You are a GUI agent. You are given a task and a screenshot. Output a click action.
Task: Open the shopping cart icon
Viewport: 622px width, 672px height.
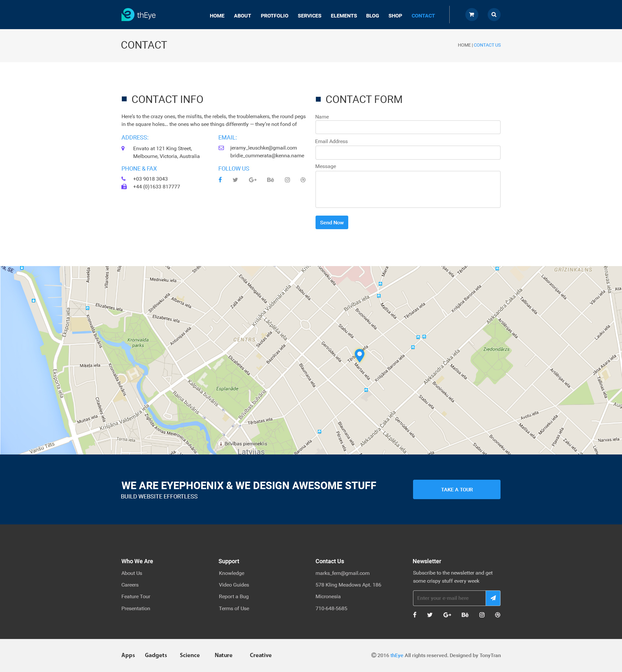472,15
